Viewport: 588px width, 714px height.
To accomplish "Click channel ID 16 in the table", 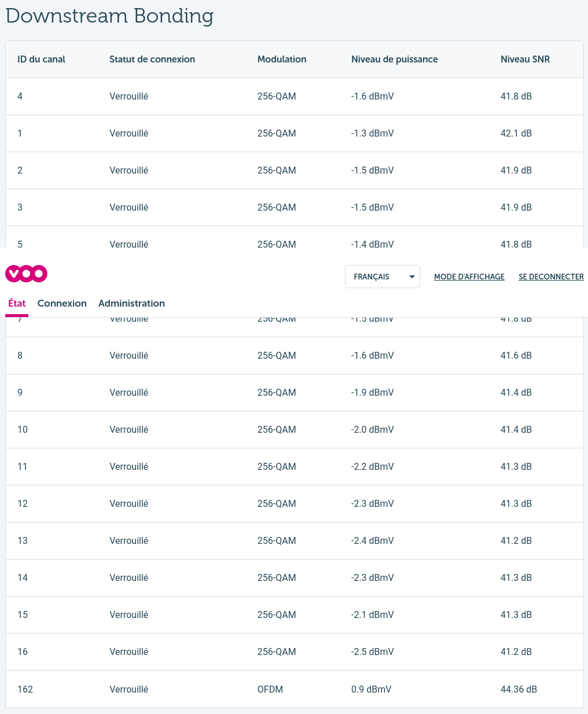I will (23, 652).
